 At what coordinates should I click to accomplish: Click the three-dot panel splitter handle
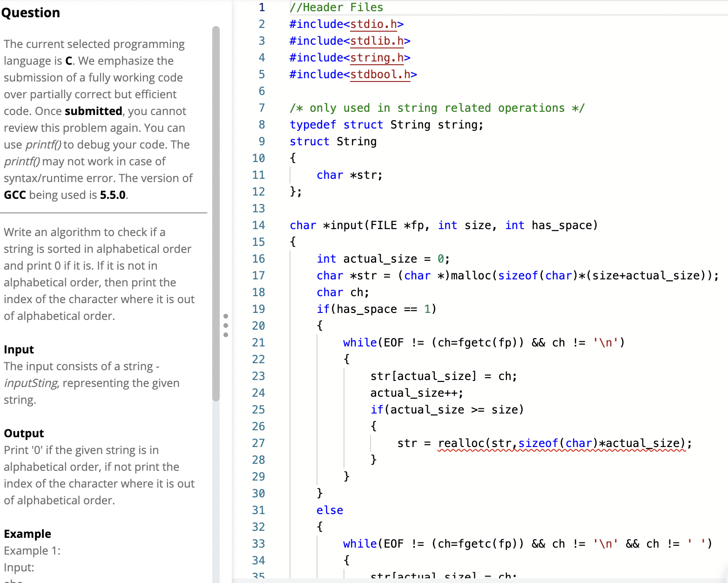(226, 325)
